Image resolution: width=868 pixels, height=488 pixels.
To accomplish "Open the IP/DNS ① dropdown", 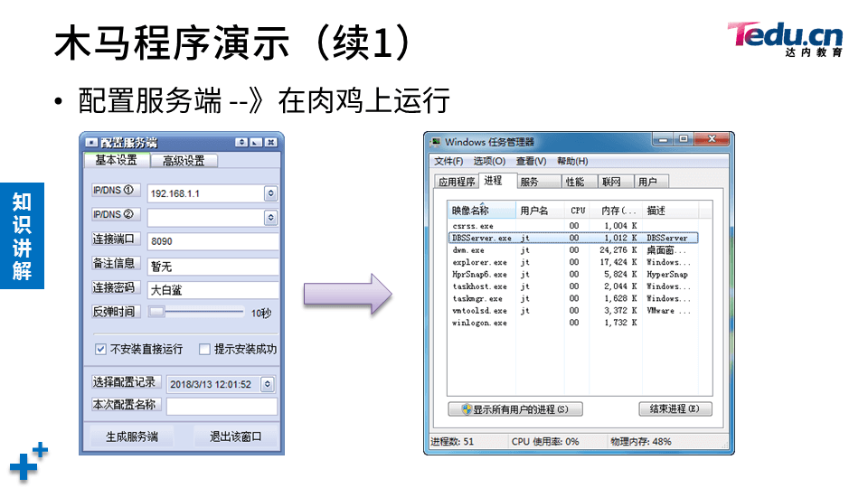I will (x=270, y=193).
